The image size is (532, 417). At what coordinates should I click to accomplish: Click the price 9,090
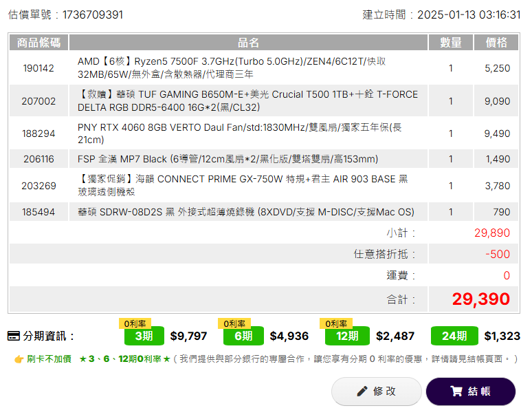pos(497,101)
